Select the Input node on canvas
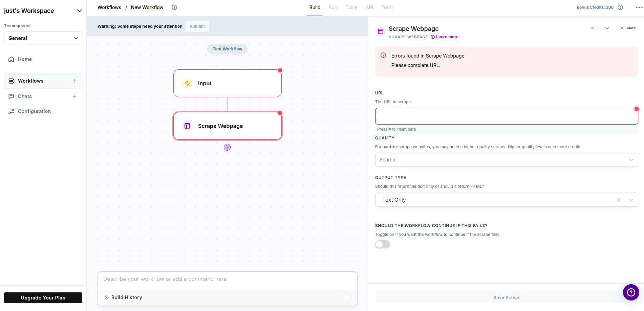Image resolution: width=644 pixels, height=311 pixels. [x=228, y=83]
